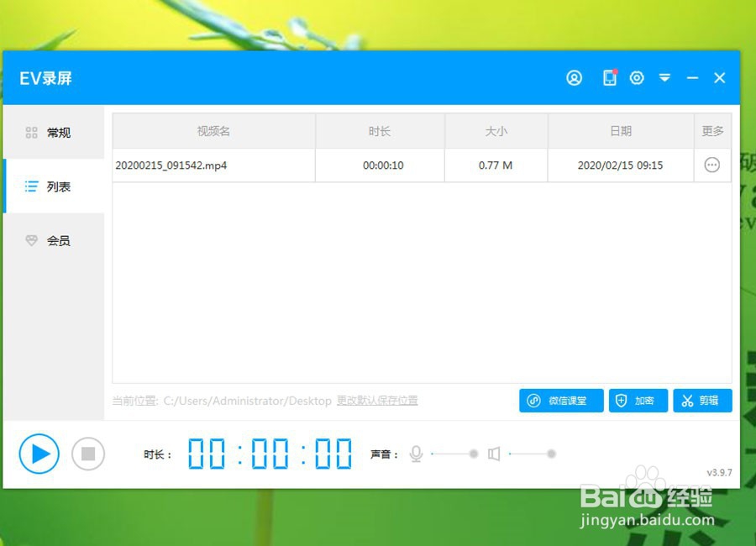Sort by 时长 column header
Viewport: 756px width, 546px height.
coord(380,131)
